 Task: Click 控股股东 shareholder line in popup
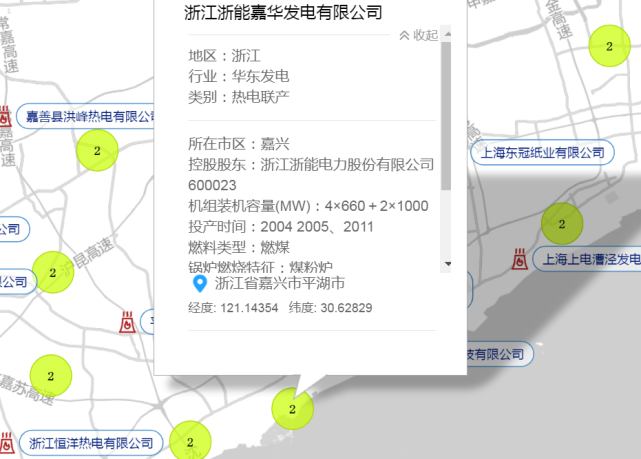(311, 165)
